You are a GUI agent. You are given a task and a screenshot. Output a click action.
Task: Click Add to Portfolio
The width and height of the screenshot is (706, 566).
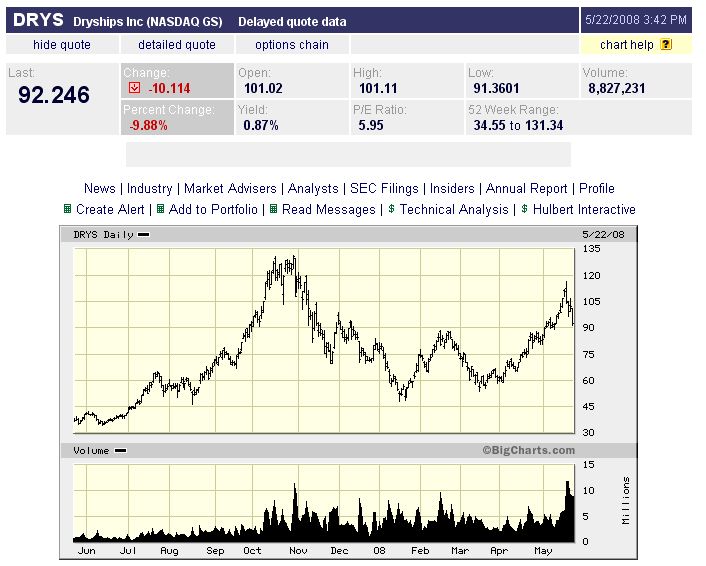[x=213, y=209]
